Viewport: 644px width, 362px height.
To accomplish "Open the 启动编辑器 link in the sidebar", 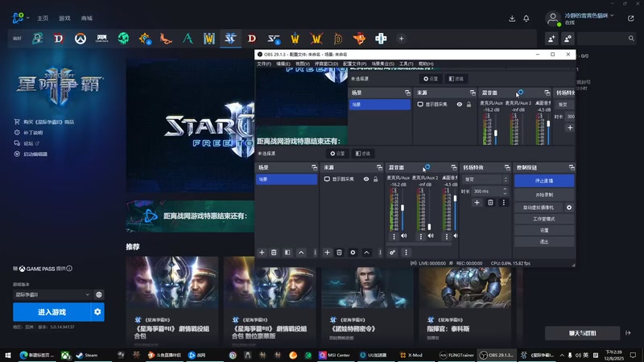I will coord(35,154).
